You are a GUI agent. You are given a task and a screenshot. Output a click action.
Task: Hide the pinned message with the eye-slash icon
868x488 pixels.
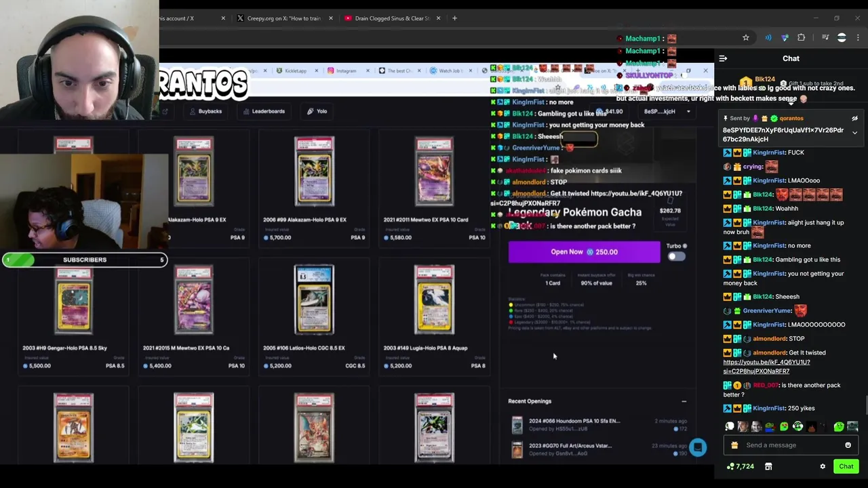(x=854, y=119)
